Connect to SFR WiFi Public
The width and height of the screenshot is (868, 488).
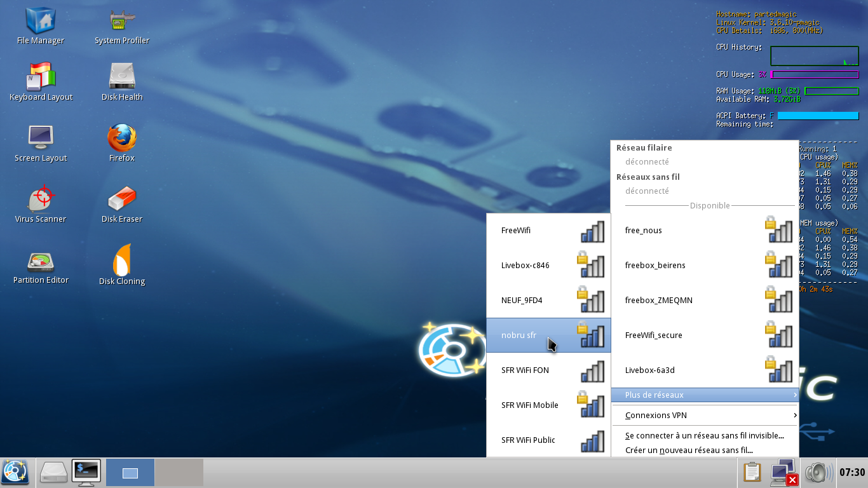click(548, 440)
